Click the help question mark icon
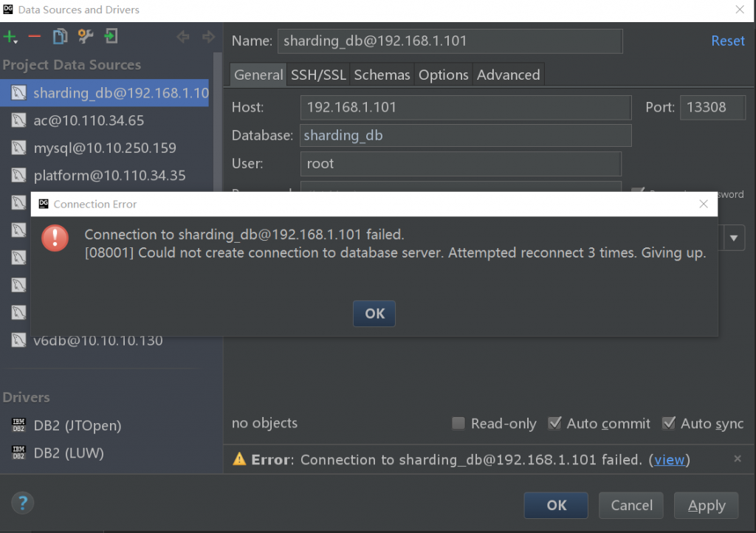The width and height of the screenshot is (756, 533). (x=23, y=503)
